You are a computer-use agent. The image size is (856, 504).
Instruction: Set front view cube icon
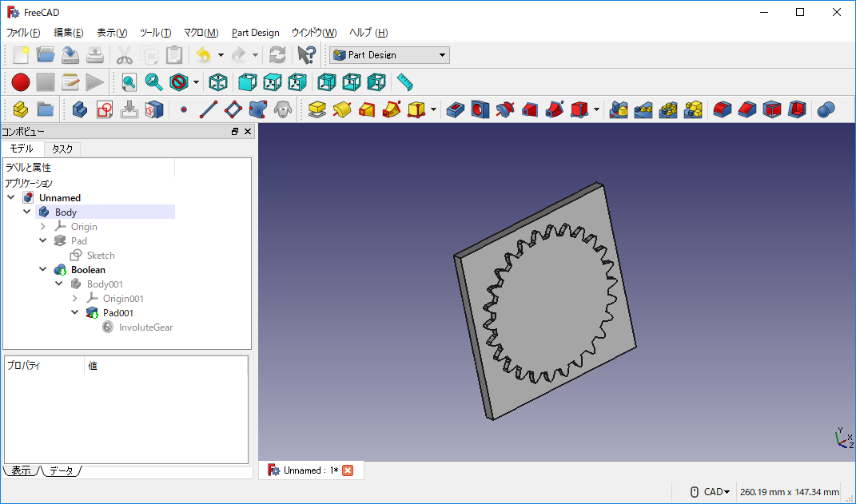click(248, 83)
